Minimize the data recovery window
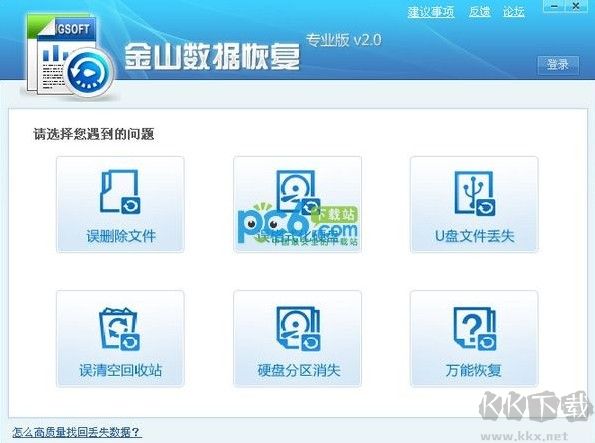 pyautogui.click(x=555, y=6)
